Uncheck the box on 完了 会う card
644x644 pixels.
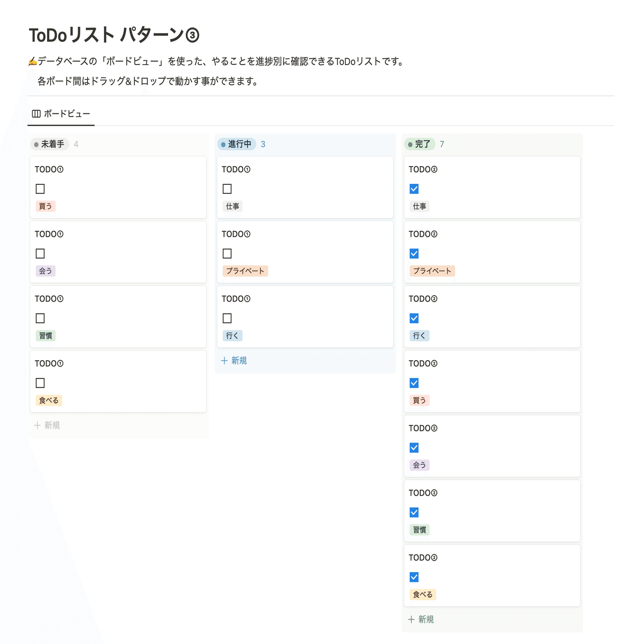[x=414, y=447]
